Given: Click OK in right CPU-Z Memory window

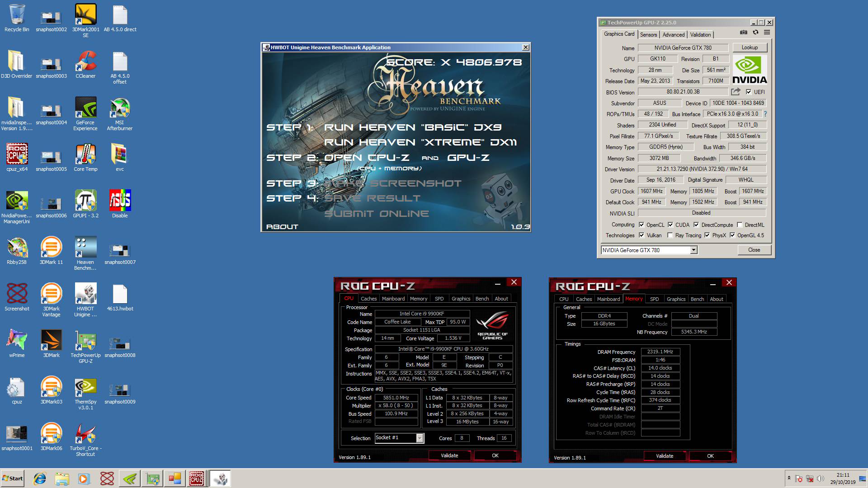Looking at the screenshot, I should coord(710,456).
